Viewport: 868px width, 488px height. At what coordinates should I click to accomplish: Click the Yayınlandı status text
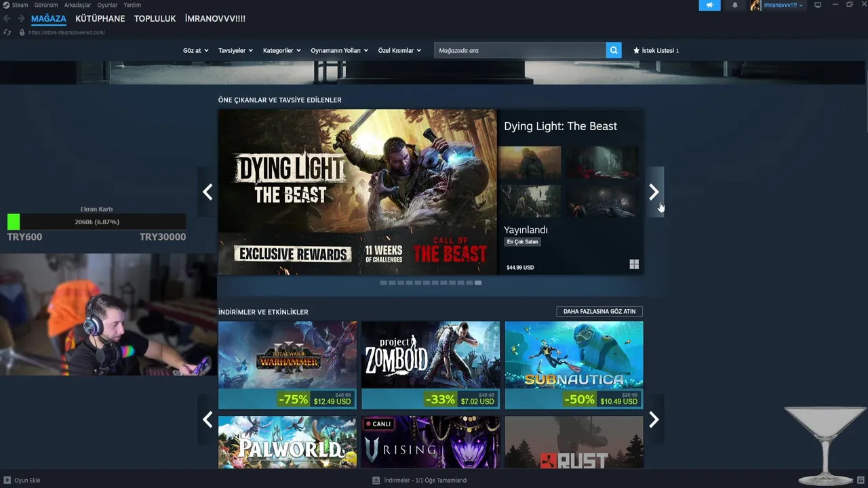[526, 230]
